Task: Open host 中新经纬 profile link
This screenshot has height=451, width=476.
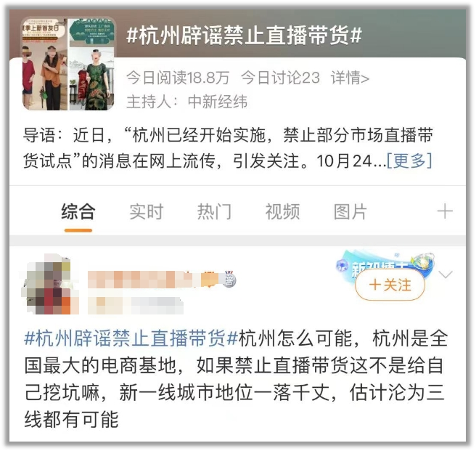Action: [218, 102]
